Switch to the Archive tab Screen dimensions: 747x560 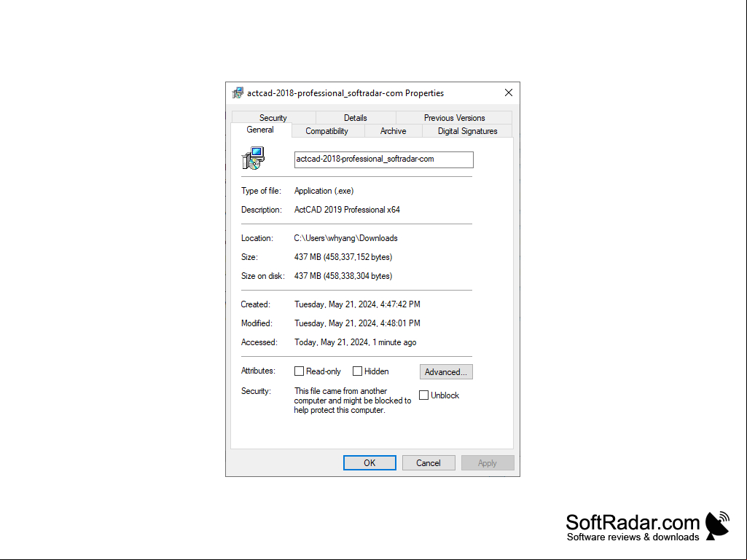(393, 131)
